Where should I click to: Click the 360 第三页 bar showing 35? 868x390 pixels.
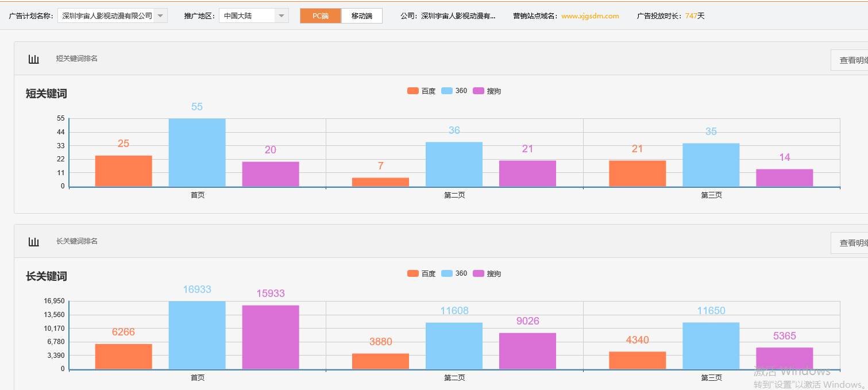tap(711, 165)
